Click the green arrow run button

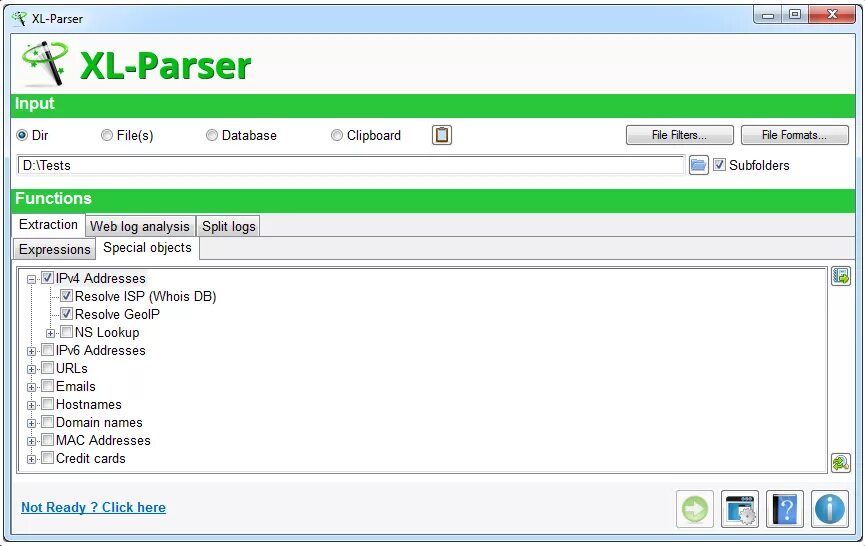695,508
